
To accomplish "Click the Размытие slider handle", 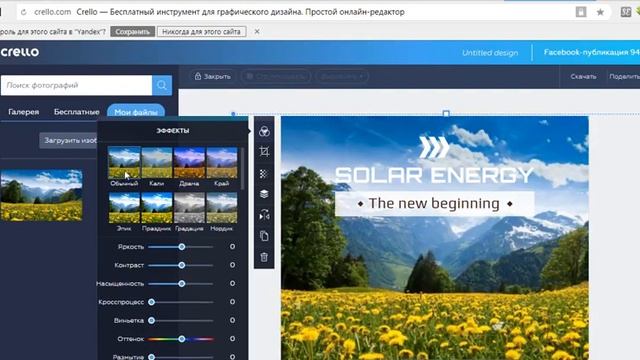I will tap(151, 357).
